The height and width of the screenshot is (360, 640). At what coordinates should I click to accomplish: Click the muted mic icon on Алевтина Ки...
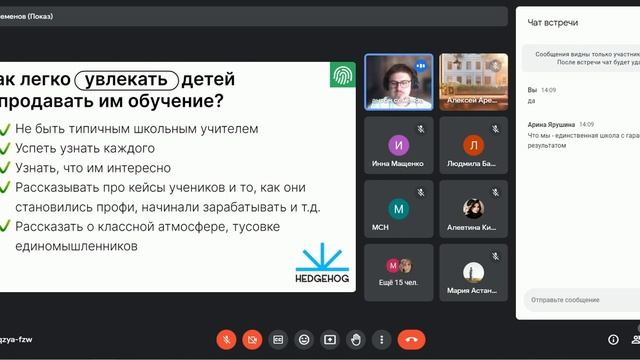[x=496, y=193]
